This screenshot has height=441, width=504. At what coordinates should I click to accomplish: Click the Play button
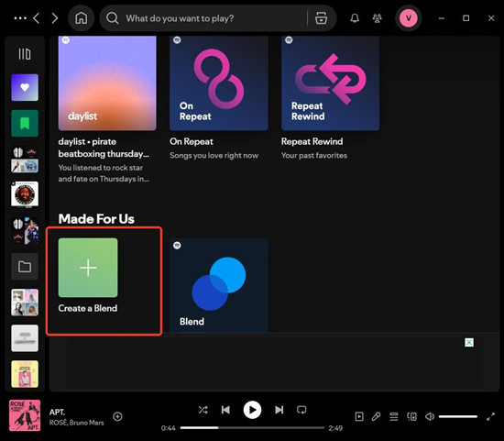pos(252,410)
